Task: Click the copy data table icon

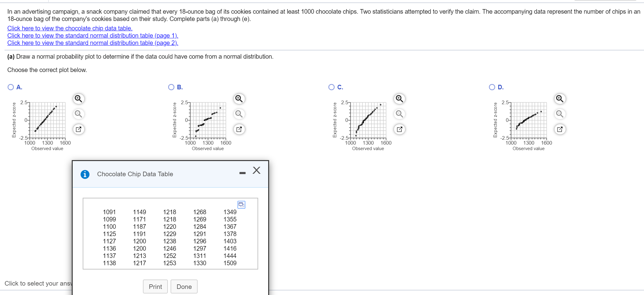Action: tap(241, 205)
